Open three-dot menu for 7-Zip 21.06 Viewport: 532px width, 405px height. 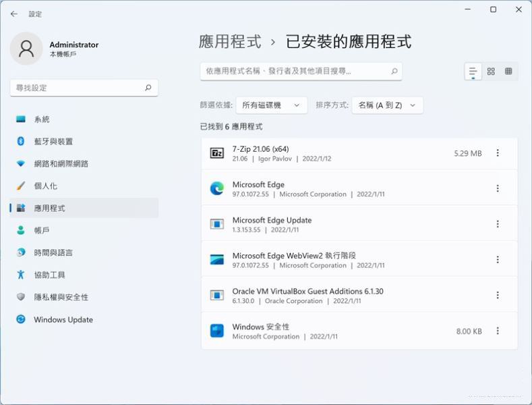pos(498,153)
